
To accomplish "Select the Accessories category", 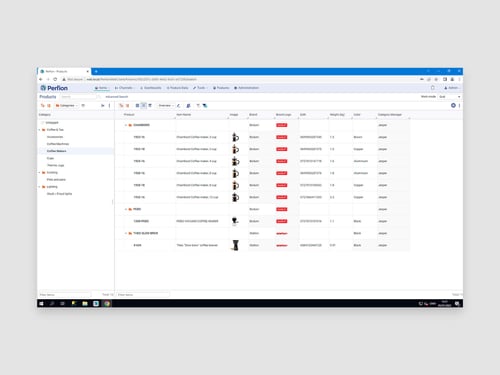I will pyautogui.click(x=55, y=137).
